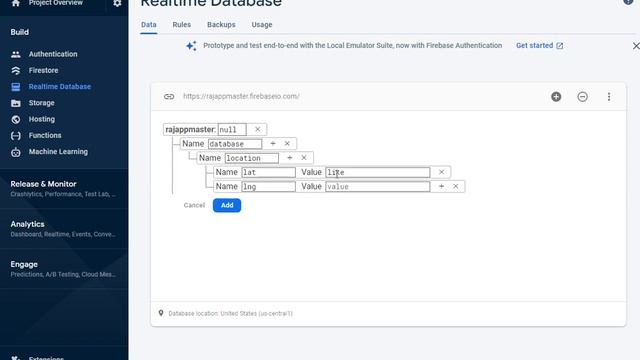Collapse the Build section header
Screen dimensions: 640x360
(x=20, y=32)
